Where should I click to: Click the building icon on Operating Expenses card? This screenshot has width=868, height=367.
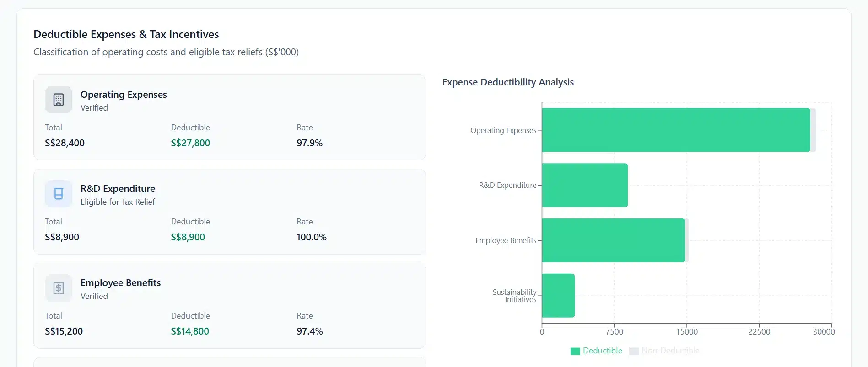pyautogui.click(x=58, y=99)
